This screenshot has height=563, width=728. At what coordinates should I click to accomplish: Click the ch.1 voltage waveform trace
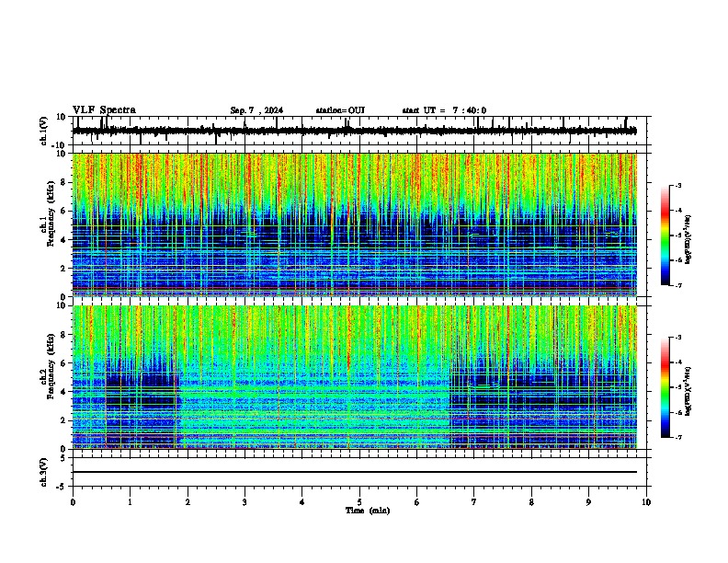tap(354, 131)
